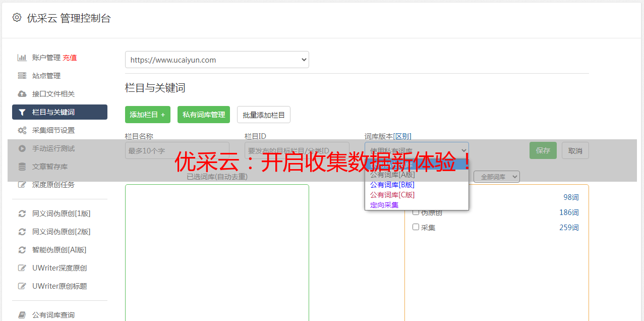The width and height of the screenshot is (644, 321).
Task: Click the green 保存 button
Action: (x=543, y=150)
